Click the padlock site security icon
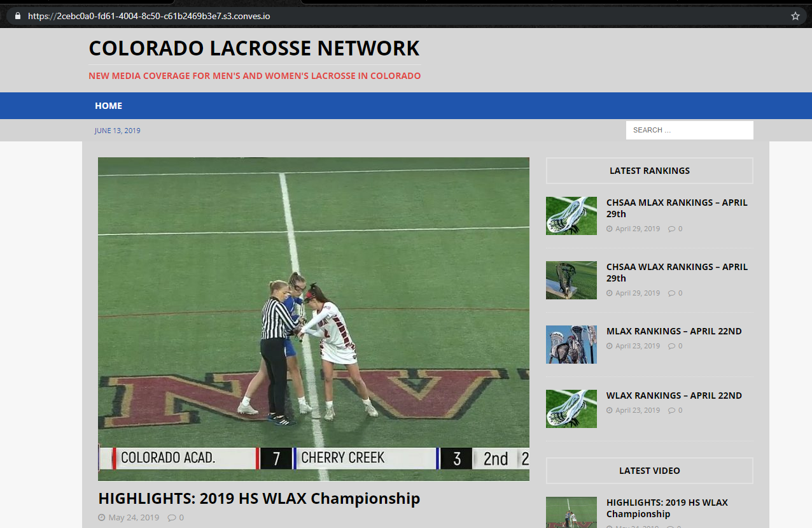Viewport: 812px width, 528px height. point(17,16)
